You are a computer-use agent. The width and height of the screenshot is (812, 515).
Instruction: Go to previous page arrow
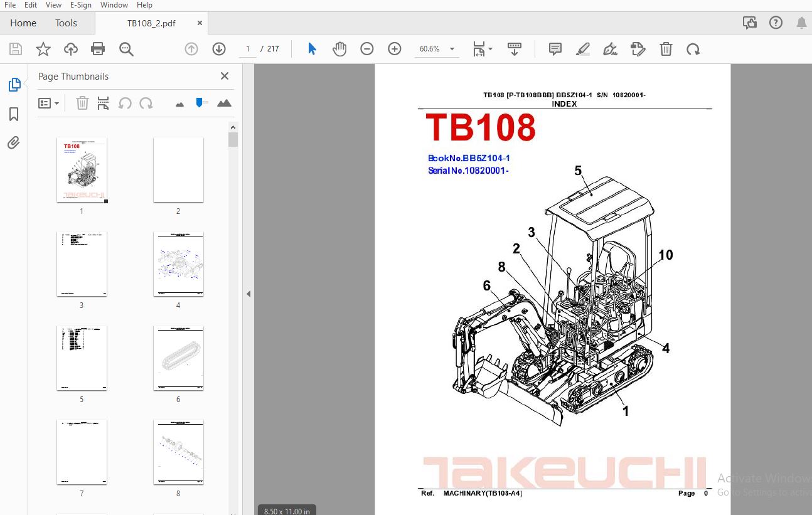191,49
